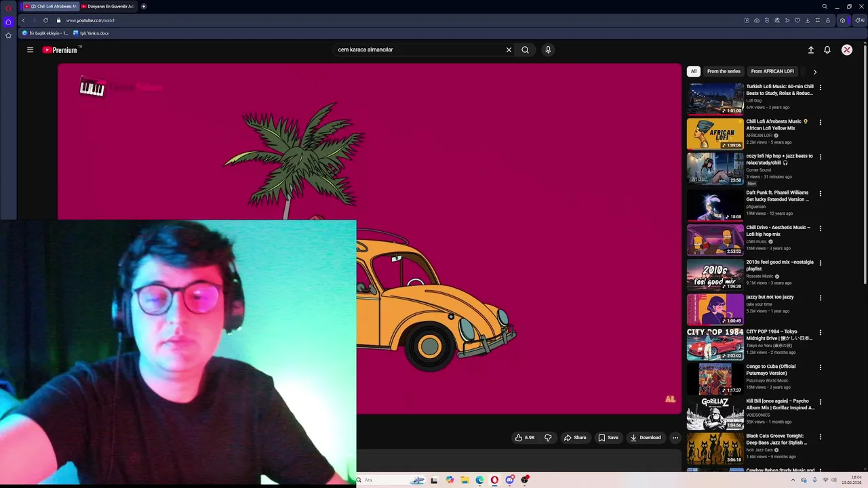Open Işık Yankısı.docx bookmark

coord(91,33)
